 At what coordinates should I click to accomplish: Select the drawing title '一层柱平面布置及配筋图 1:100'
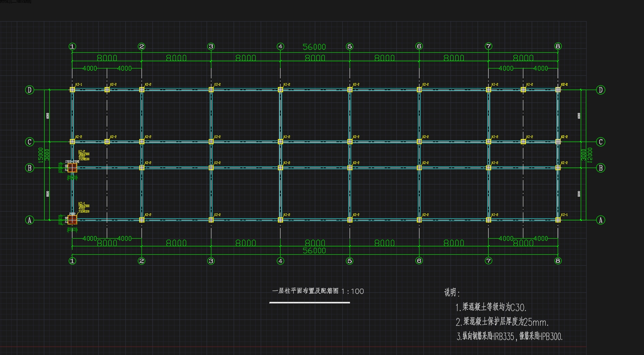click(318, 291)
